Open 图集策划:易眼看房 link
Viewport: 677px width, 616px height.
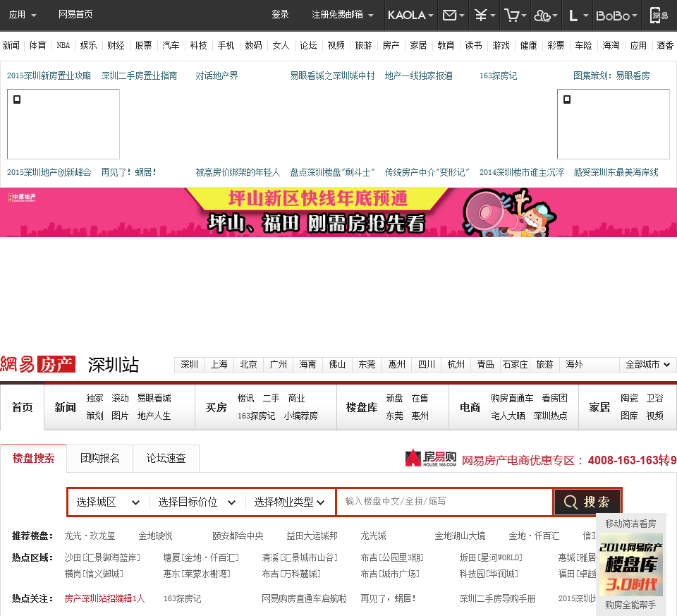pos(611,76)
